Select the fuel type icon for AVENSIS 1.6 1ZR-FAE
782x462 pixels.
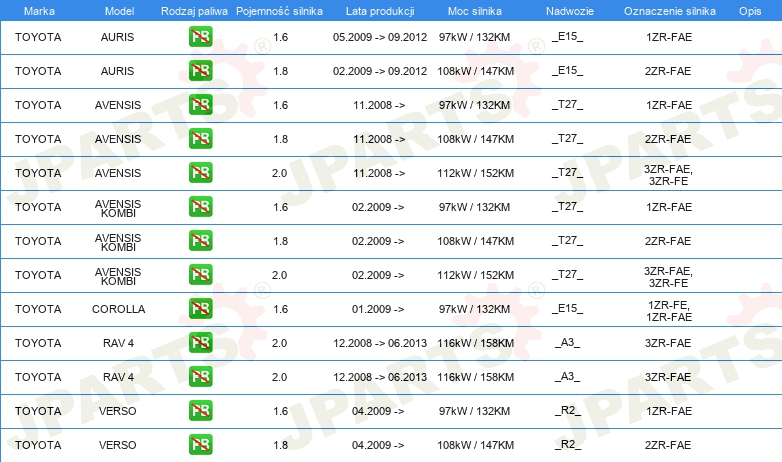(x=200, y=105)
